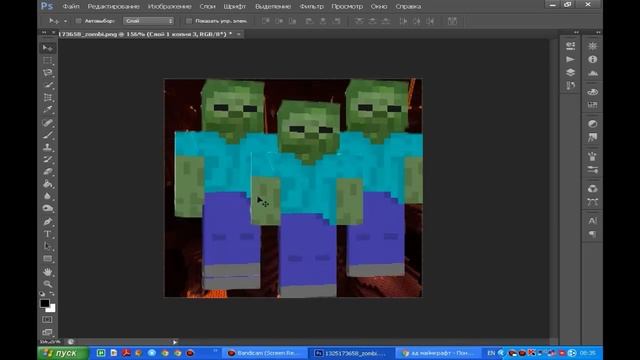This screenshot has width=640, height=360.
Task: Open the Paths panel icon
Action: click(593, 202)
